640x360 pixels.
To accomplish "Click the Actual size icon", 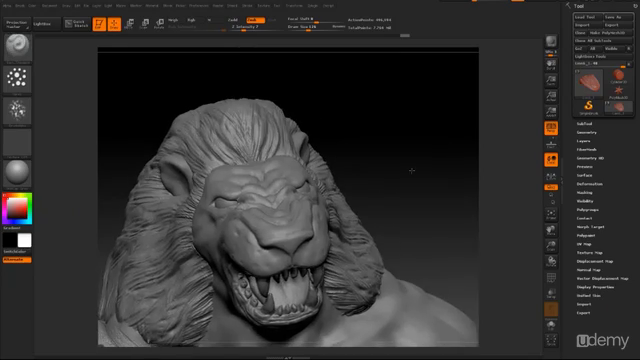I will coord(551,96).
